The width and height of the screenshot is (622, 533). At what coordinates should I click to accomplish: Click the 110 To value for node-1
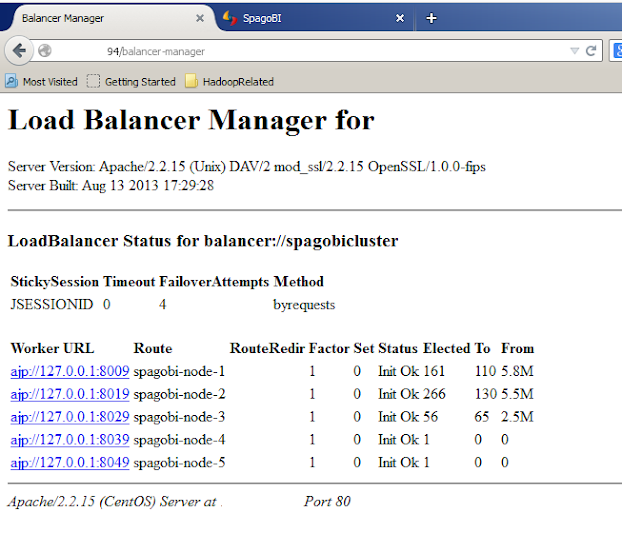tap(486, 371)
